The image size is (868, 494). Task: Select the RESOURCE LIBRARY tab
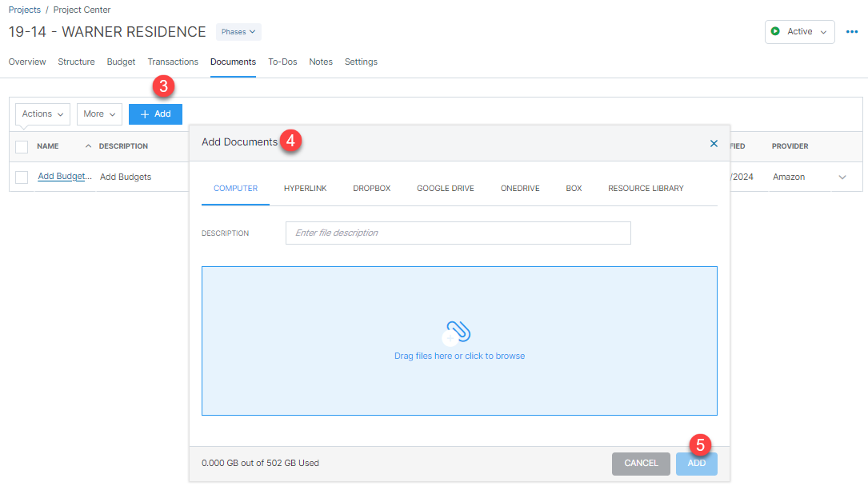point(646,188)
